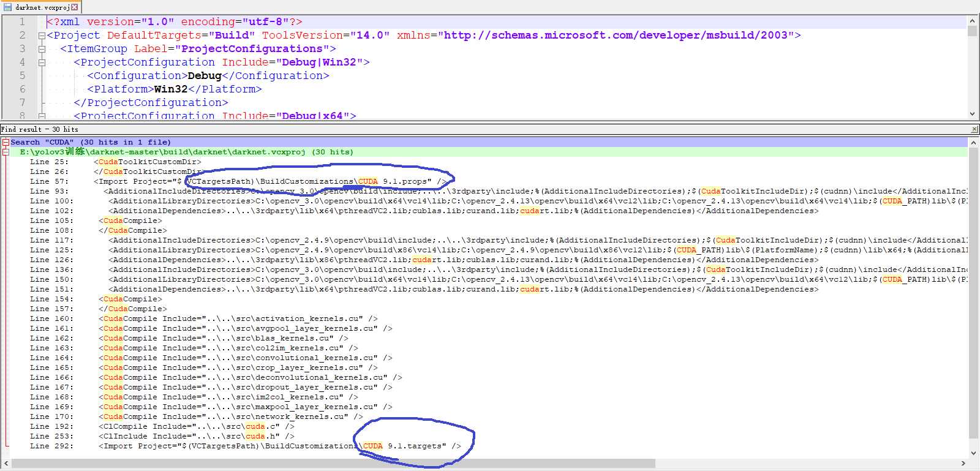
Task: Collapse the darknet.vcxproj file results fold marker
Action: [x=6, y=152]
